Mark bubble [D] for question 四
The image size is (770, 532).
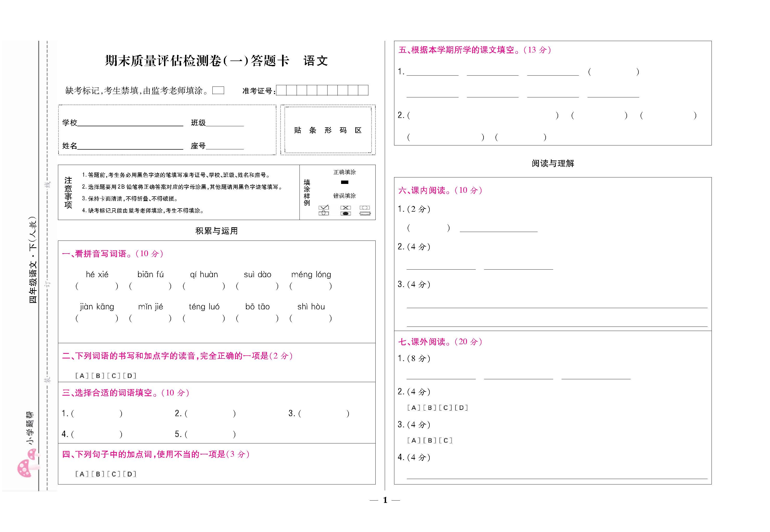point(129,474)
